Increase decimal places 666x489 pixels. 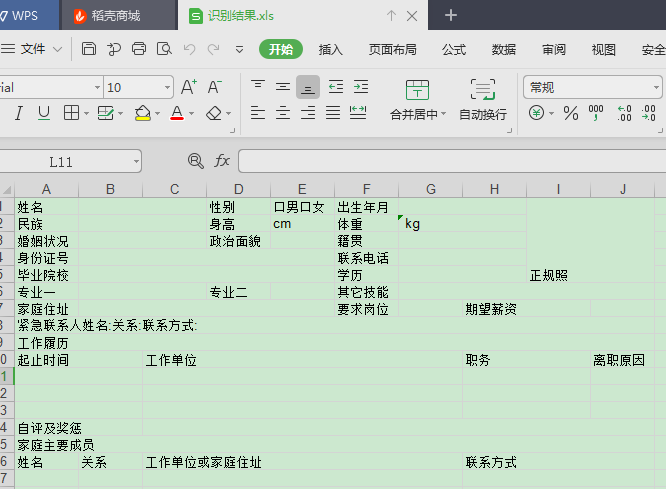point(624,113)
